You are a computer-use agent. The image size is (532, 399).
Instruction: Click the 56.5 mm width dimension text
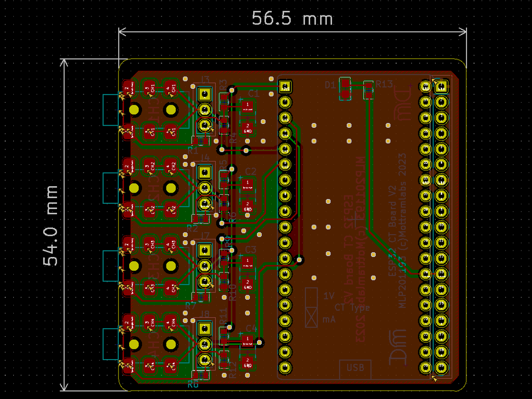[x=292, y=18]
